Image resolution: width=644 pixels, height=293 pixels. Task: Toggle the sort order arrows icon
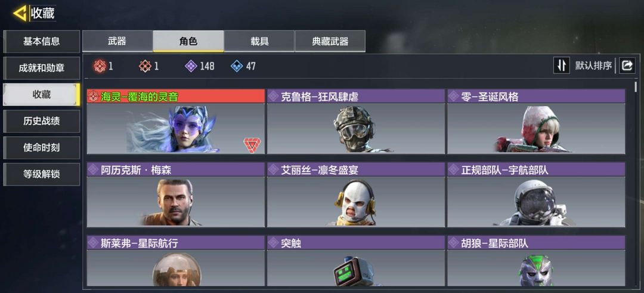[561, 65]
